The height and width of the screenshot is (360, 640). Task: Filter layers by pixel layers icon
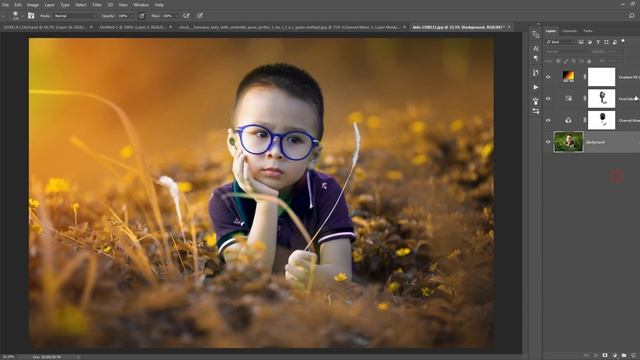pos(581,42)
